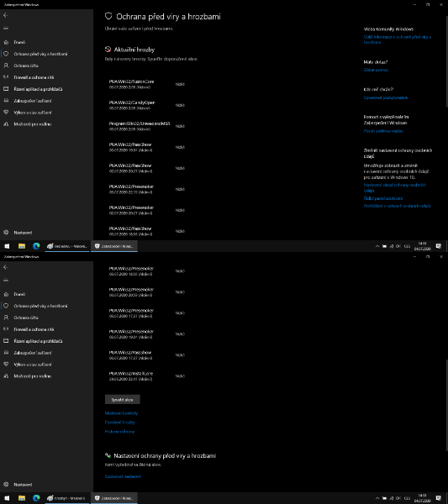Show hidden tray icons on lower taskbar
The height and width of the screenshot is (504, 448).
377,498
